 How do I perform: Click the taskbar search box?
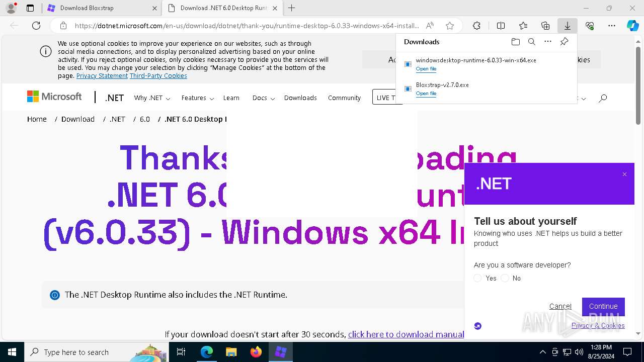[96, 352]
